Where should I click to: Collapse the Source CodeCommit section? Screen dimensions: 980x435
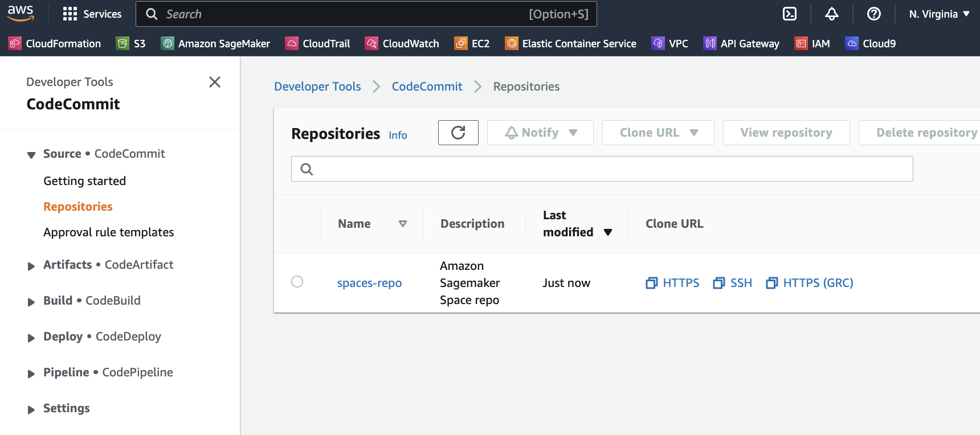point(31,155)
